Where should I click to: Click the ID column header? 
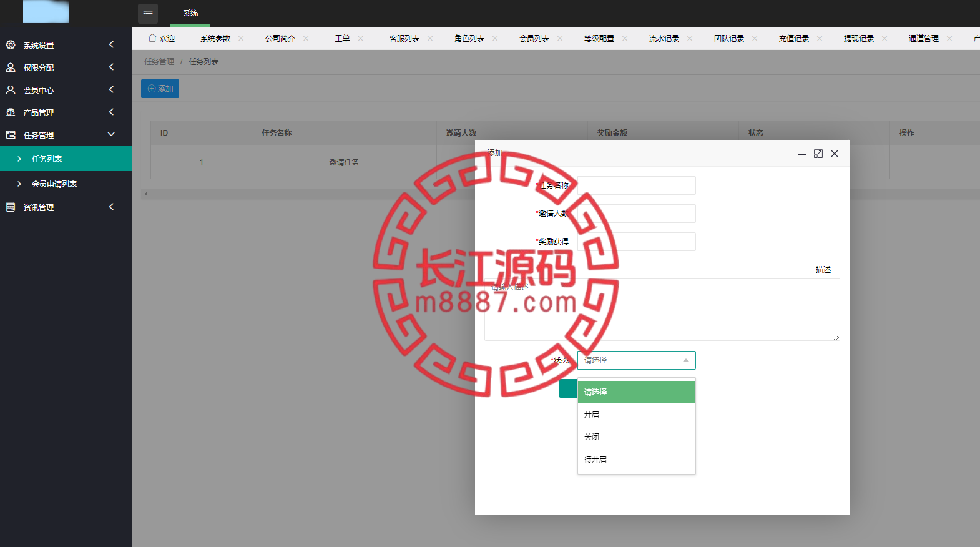[x=201, y=133]
